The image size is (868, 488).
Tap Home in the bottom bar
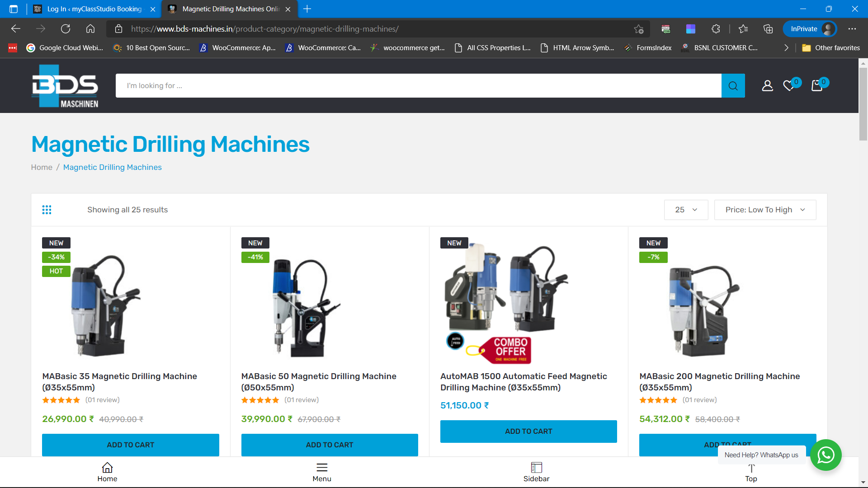(x=107, y=473)
